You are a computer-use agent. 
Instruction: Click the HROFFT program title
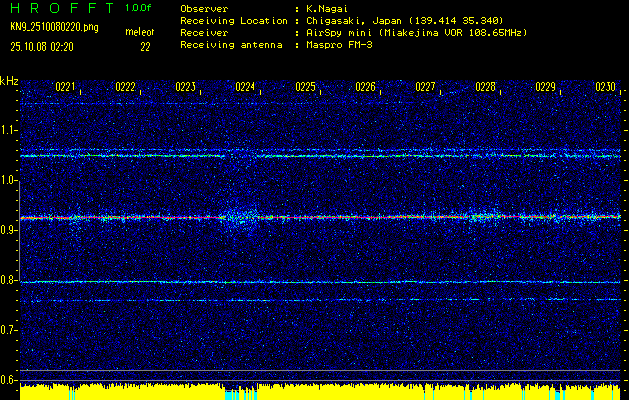tap(60, 8)
